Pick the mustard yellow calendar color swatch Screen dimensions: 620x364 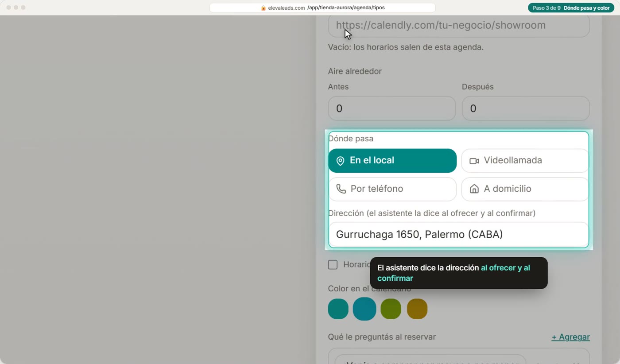[x=417, y=309]
